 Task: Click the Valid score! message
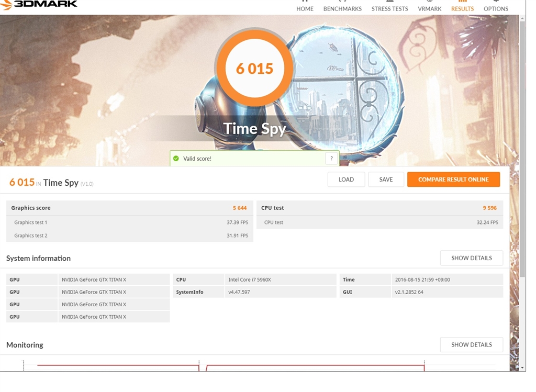197,159
